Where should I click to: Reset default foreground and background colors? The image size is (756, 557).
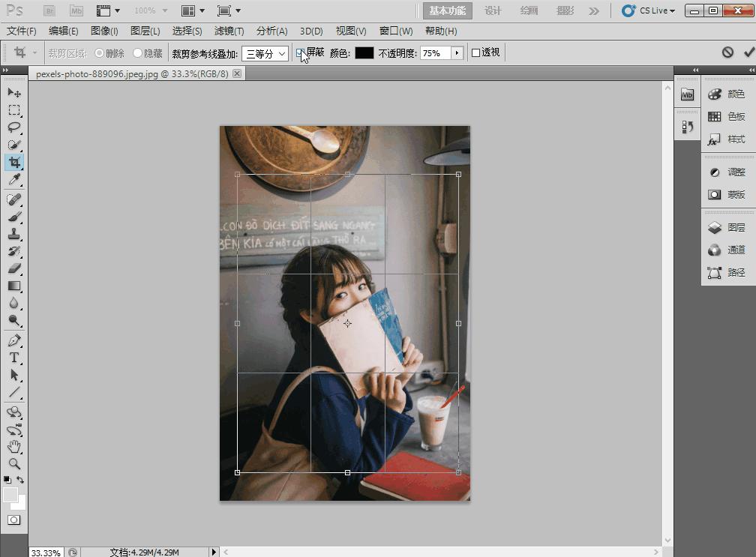[7, 480]
